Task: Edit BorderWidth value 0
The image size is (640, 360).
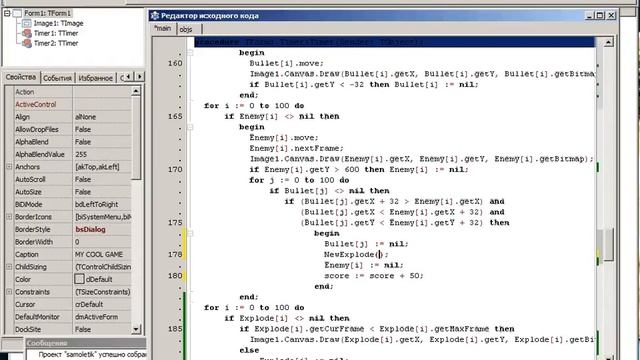Action: tap(102, 242)
